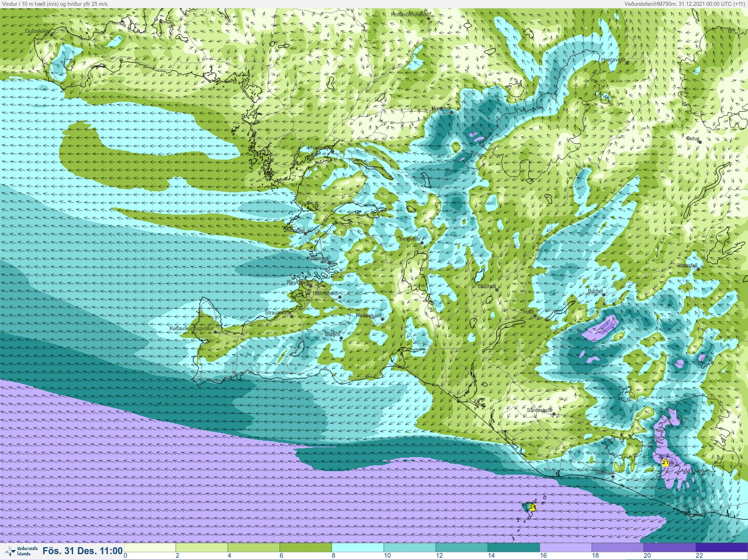Click the Kjalarnes station label

click(318, 258)
